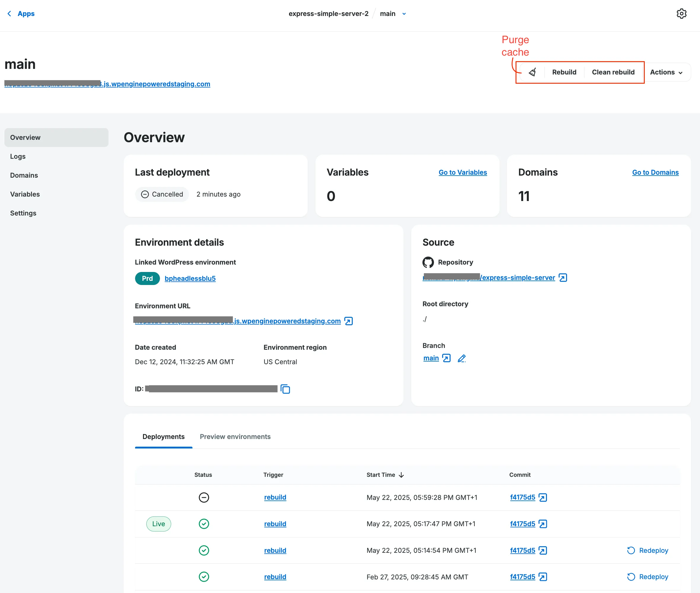
Task: Click the Cancelled last deployment status badge
Action: 162,194
